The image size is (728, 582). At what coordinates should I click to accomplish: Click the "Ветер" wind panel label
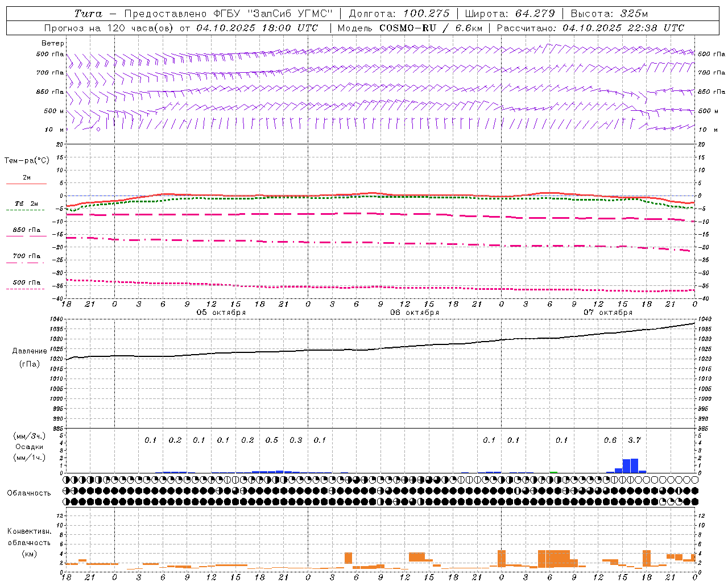click(x=53, y=43)
